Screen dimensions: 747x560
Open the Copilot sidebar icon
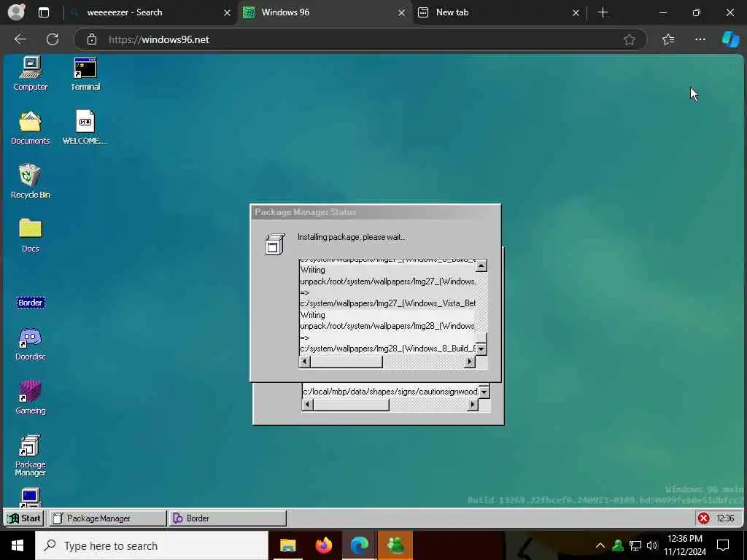click(730, 39)
